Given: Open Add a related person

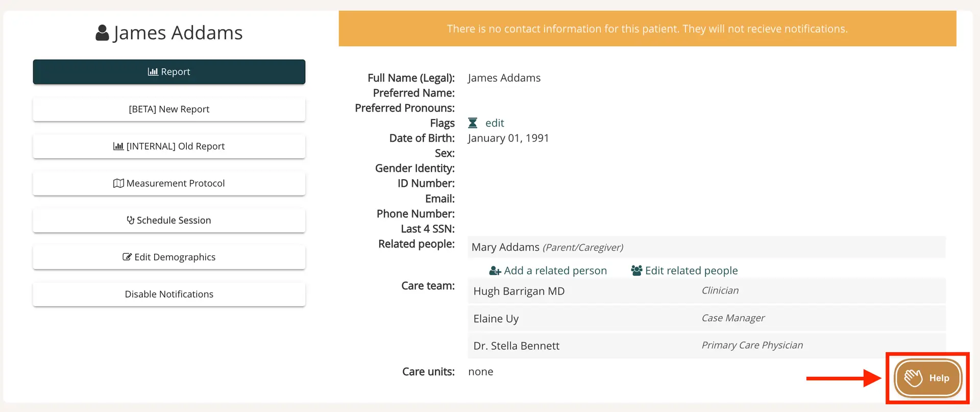Looking at the screenshot, I should click(x=555, y=271).
